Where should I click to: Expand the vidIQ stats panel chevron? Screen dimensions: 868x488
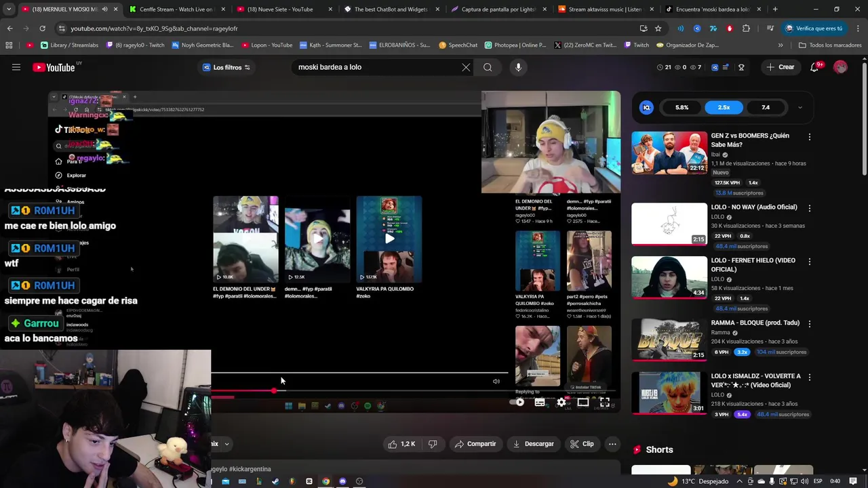[800, 107]
